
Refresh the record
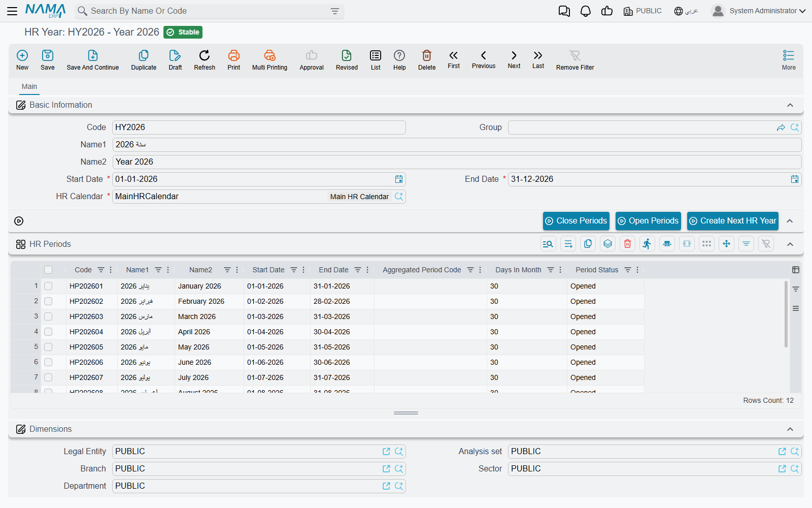[x=205, y=60]
